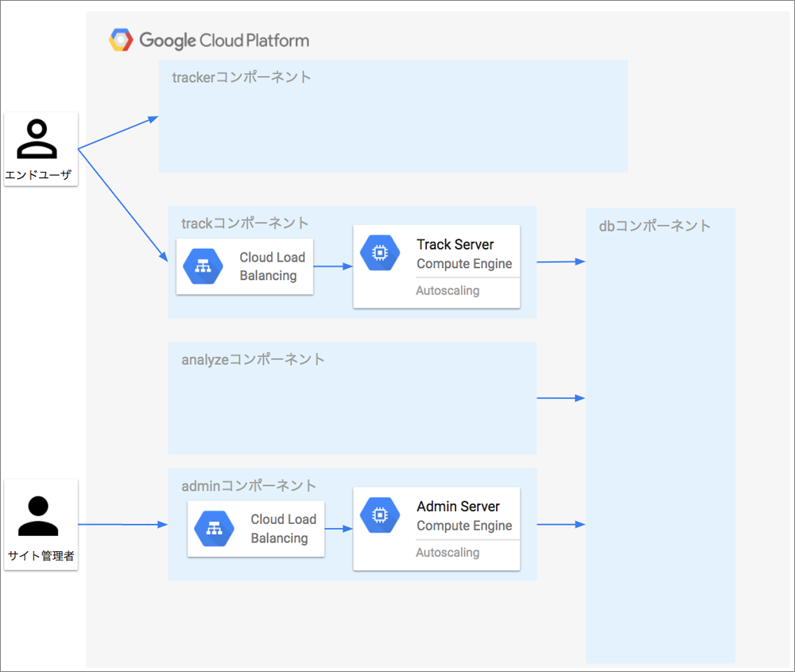Screen dimensions: 795x672
Task: Click the trackコンポーネント label
Action: pos(245,223)
